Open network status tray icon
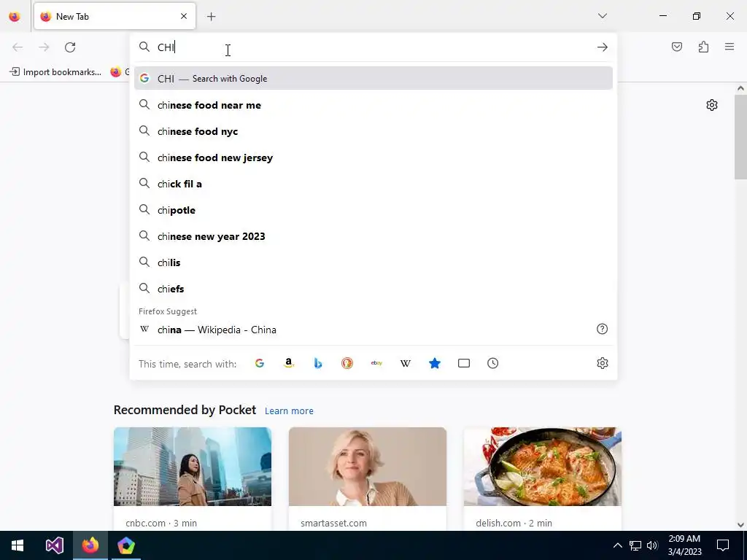Screen dimensions: 747x560 [635, 545]
